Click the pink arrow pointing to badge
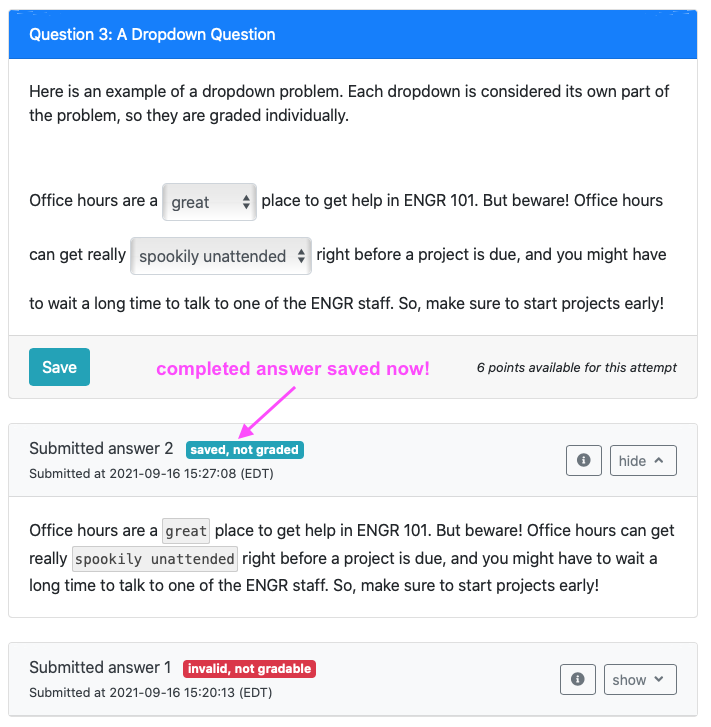The image size is (711, 727). [267, 412]
